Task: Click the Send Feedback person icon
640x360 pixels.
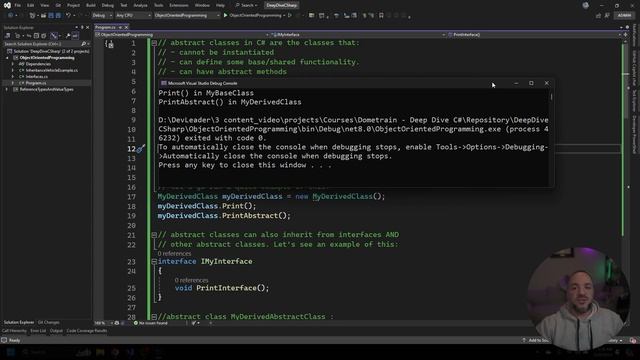Action: [x=607, y=16]
